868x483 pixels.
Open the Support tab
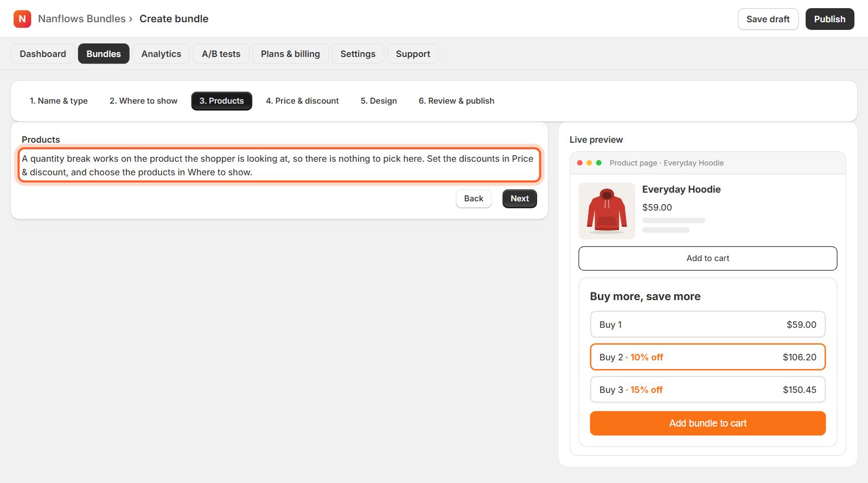click(x=413, y=54)
